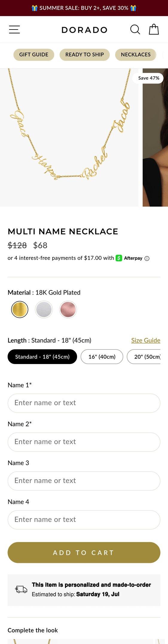Screen dimensions: 168x644
Task: Open the Necklaces category tab
Action: point(136,55)
